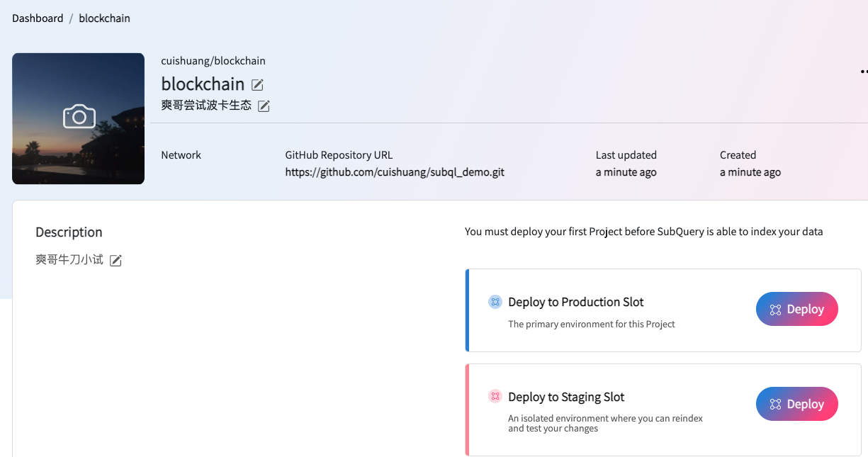The image size is (868, 457).
Task: Click the blue Production Slot icon
Action: coord(495,303)
